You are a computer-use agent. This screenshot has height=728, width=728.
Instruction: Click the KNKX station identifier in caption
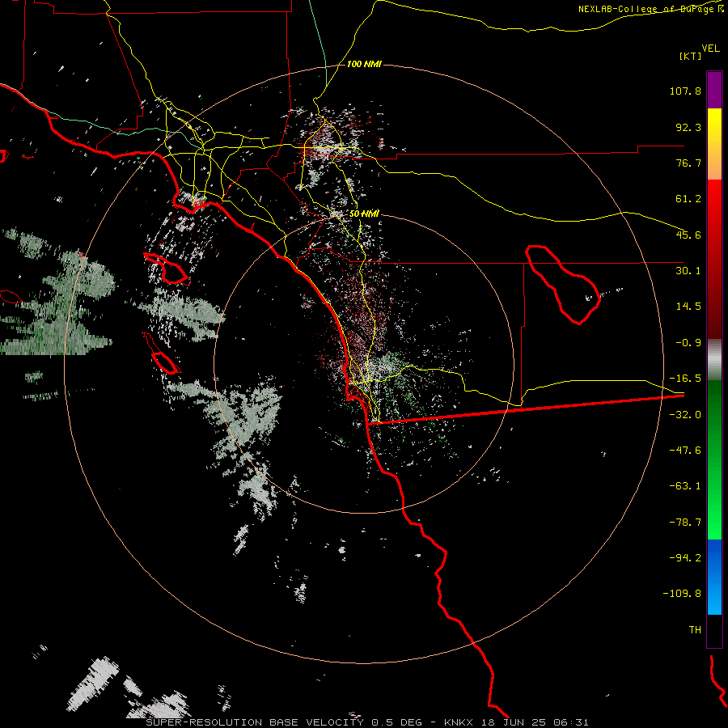(459, 722)
